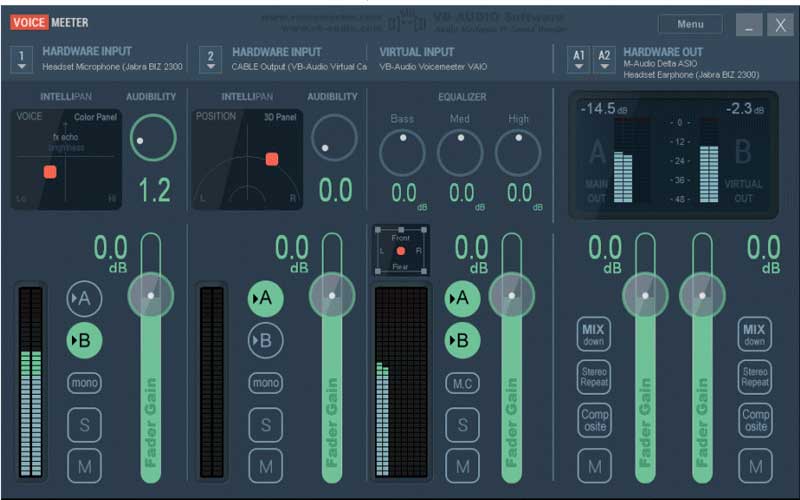Screen dimensions: 800x500
Task: Toggle bus A routing on hardware input 2
Action: [265, 298]
